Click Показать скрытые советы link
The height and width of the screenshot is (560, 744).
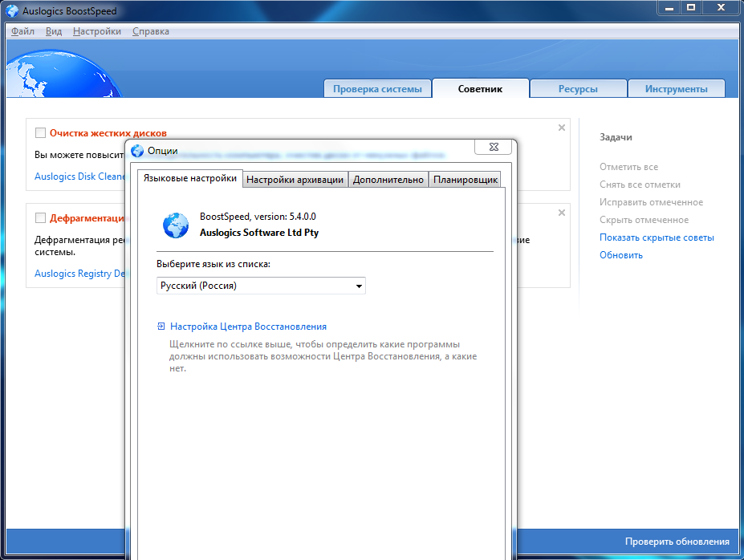click(x=657, y=237)
